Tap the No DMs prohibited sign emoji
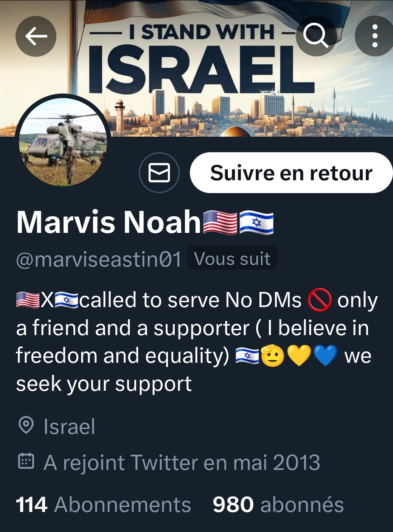This screenshot has width=393, height=532. coord(320,300)
